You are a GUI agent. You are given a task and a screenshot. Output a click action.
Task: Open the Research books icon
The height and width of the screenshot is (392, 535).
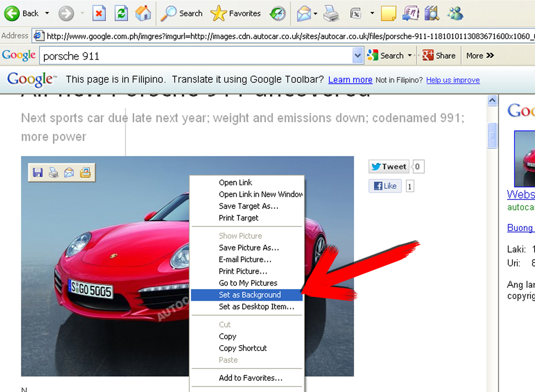pyautogui.click(x=432, y=14)
